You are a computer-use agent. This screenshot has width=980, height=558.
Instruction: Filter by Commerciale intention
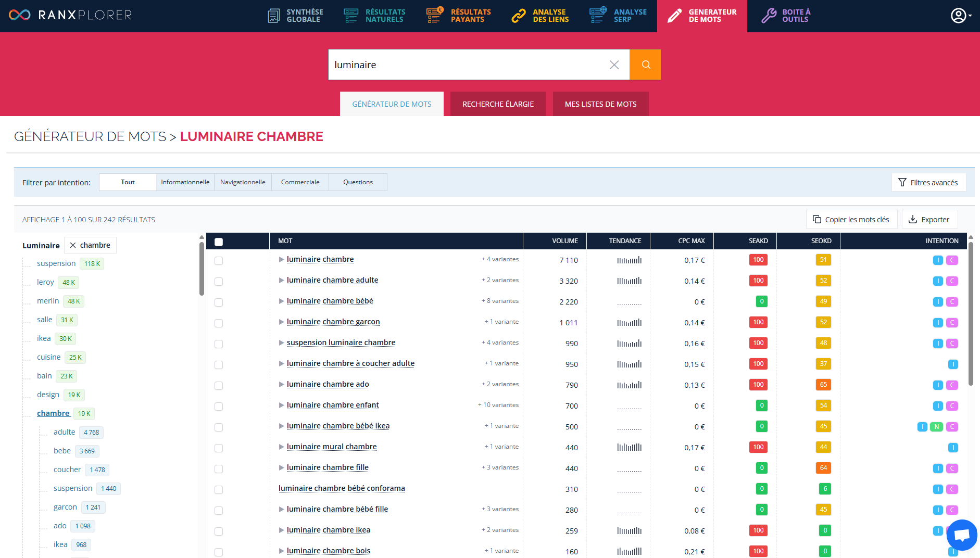pyautogui.click(x=300, y=182)
